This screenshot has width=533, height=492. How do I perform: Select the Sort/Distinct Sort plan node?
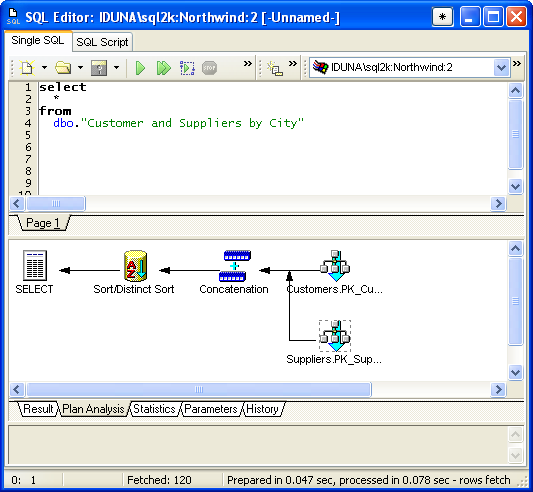(135, 266)
